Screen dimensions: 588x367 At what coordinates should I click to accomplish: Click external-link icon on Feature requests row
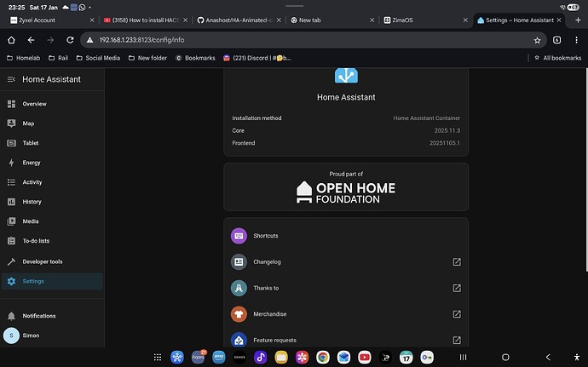[x=457, y=340]
